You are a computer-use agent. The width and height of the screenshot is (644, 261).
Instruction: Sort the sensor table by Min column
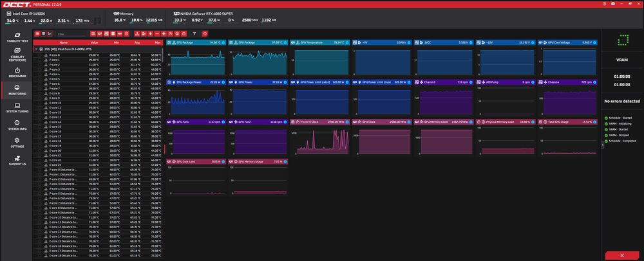click(x=117, y=42)
